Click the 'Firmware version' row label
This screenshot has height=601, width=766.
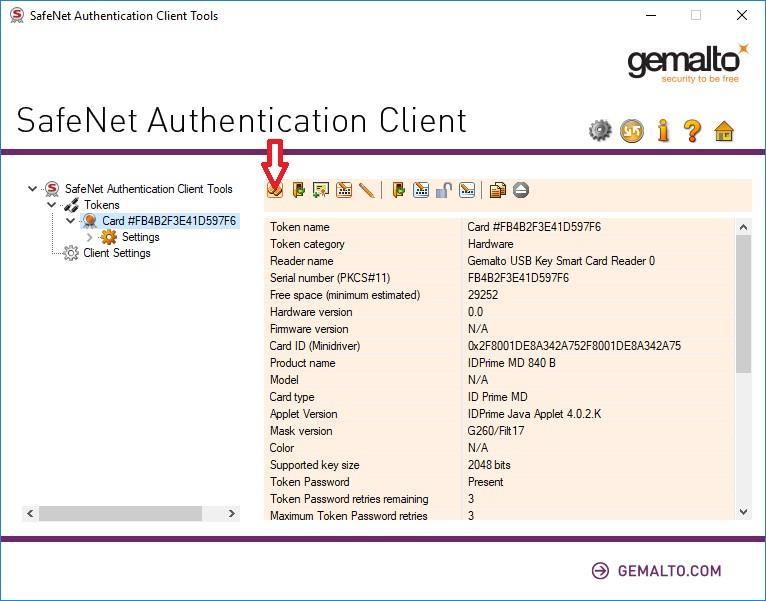(309, 329)
